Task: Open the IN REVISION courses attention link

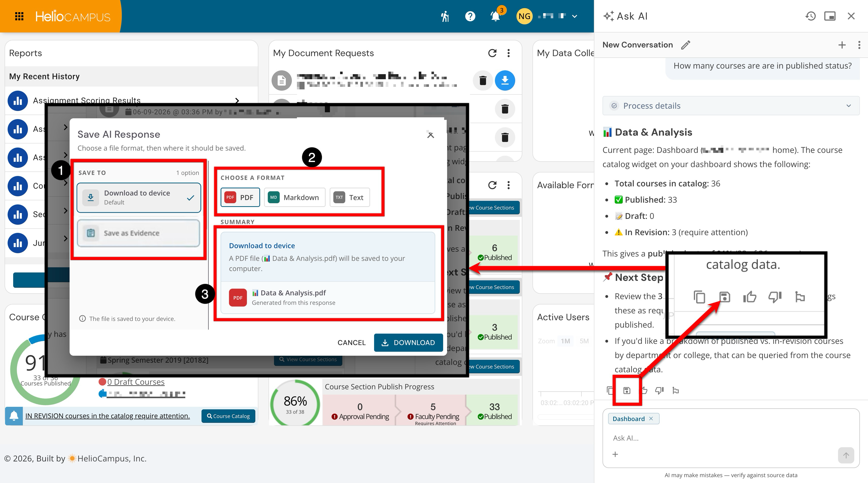Action: (x=108, y=416)
